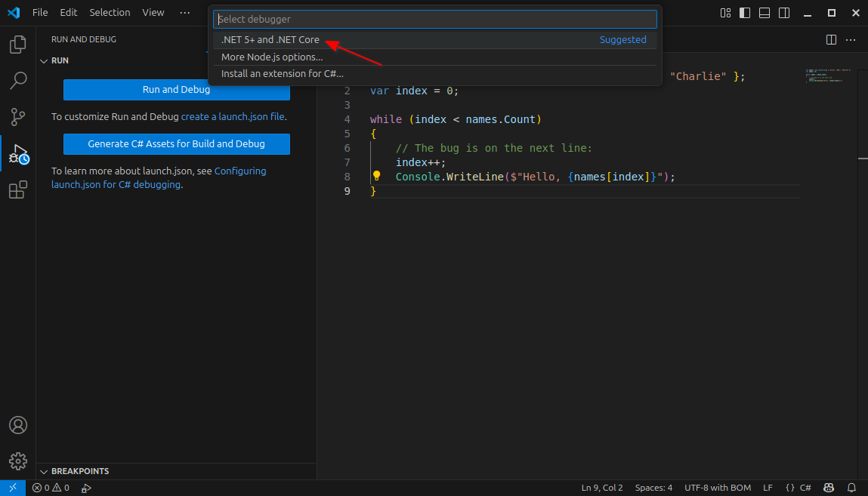
Task: Open editor More Actions ellipsis
Action: pos(851,40)
